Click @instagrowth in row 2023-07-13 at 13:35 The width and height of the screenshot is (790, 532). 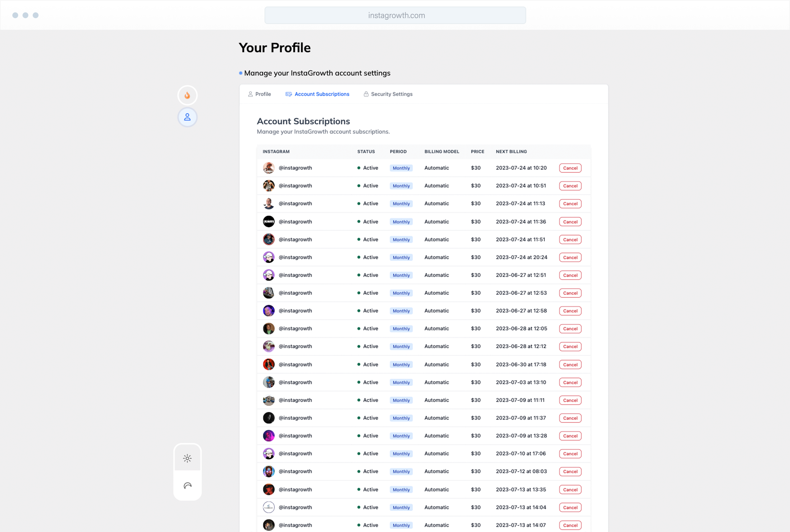click(x=295, y=489)
